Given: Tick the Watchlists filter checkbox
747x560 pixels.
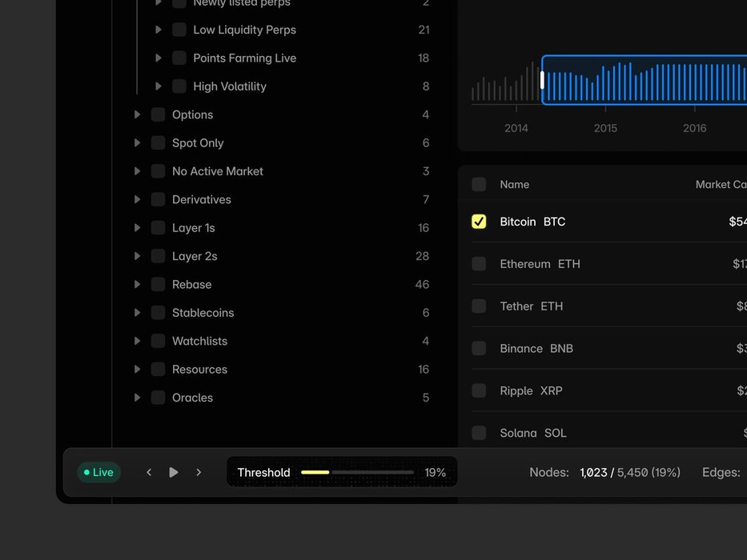Looking at the screenshot, I should pyautogui.click(x=158, y=342).
